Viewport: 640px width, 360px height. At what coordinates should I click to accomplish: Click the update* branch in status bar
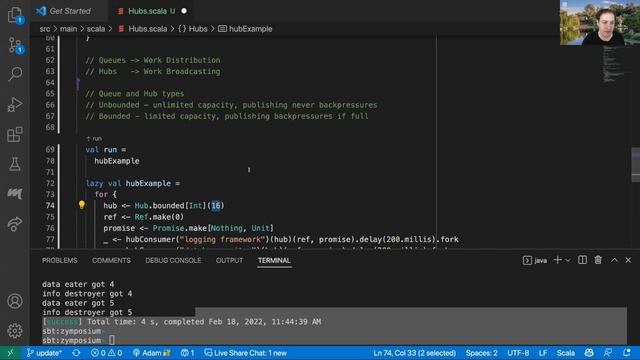[x=44, y=353]
